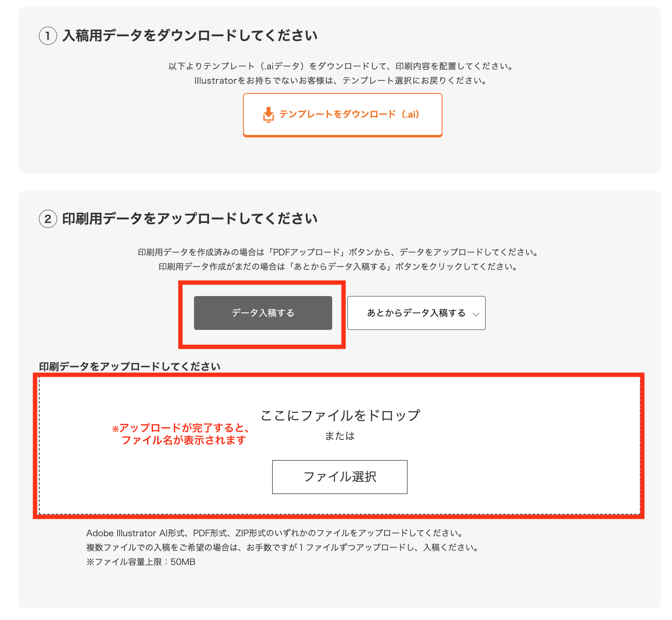The image size is (672, 620).
Task: Click the gray データ入稿する button
Action: coord(263,313)
